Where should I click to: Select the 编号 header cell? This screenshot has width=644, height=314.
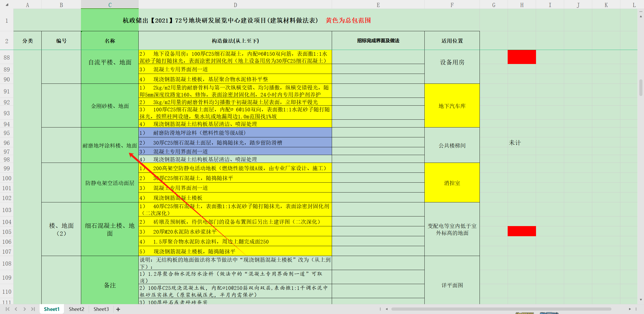pyautogui.click(x=61, y=41)
